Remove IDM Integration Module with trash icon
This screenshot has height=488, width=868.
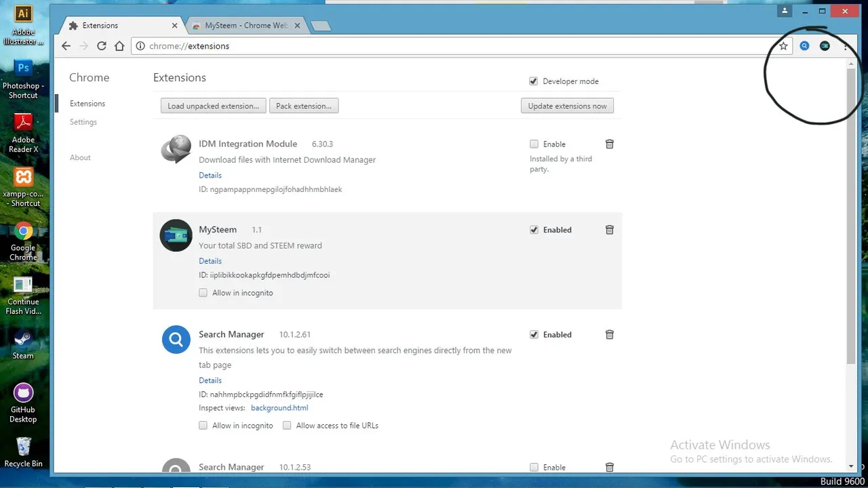coord(610,144)
